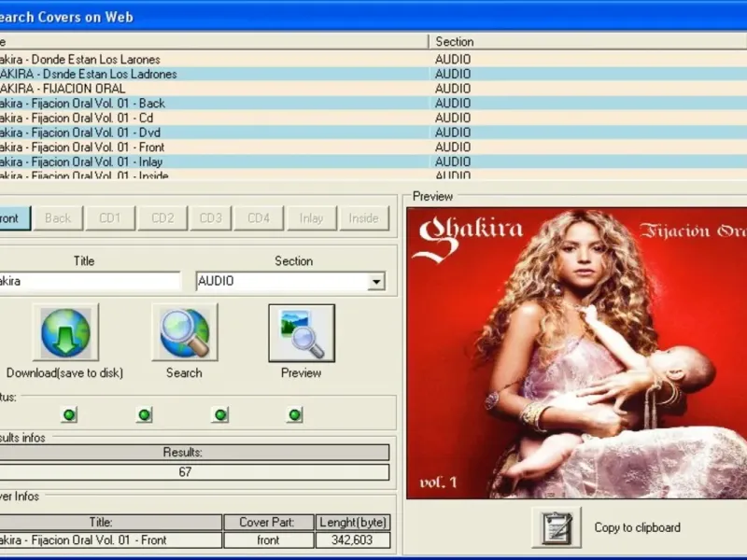The height and width of the screenshot is (560, 747).
Task: Click the Preview picture magnifier icon
Action: (302, 333)
